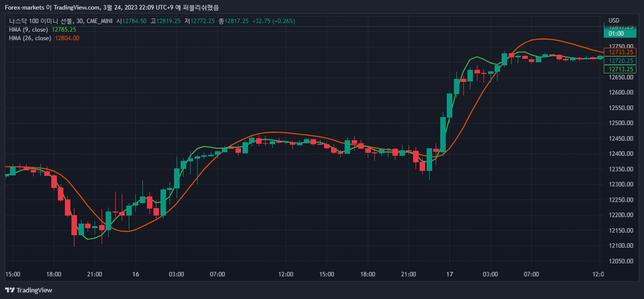
Task: Click the TradingView logo at the bottom
Action: [x=29, y=290]
